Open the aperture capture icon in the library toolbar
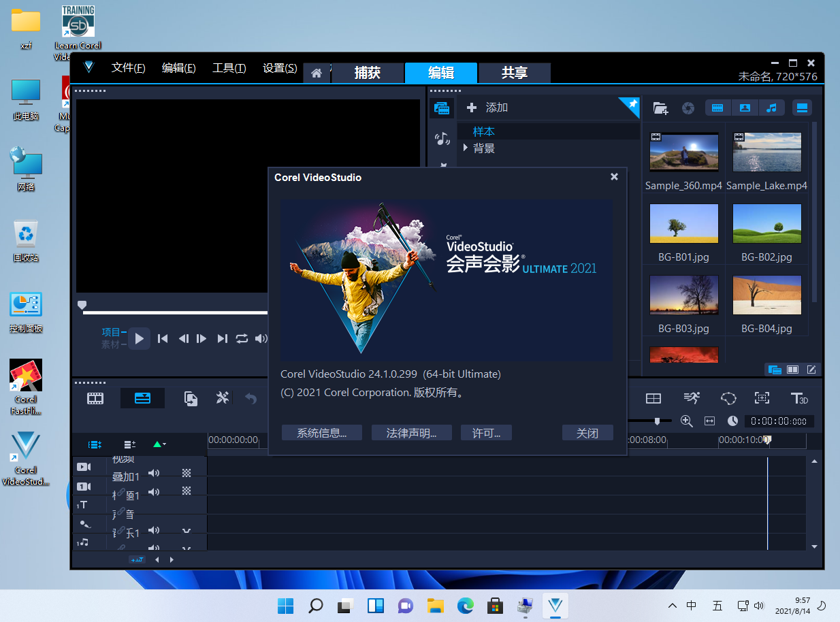This screenshot has width=840, height=622. pyautogui.click(x=688, y=108)
